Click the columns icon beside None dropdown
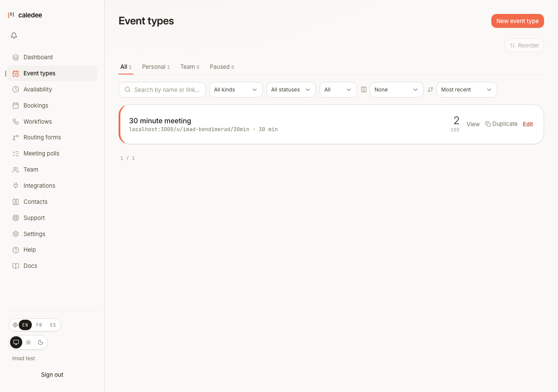The height and width of the screenshot is (392, 558). 364,89
